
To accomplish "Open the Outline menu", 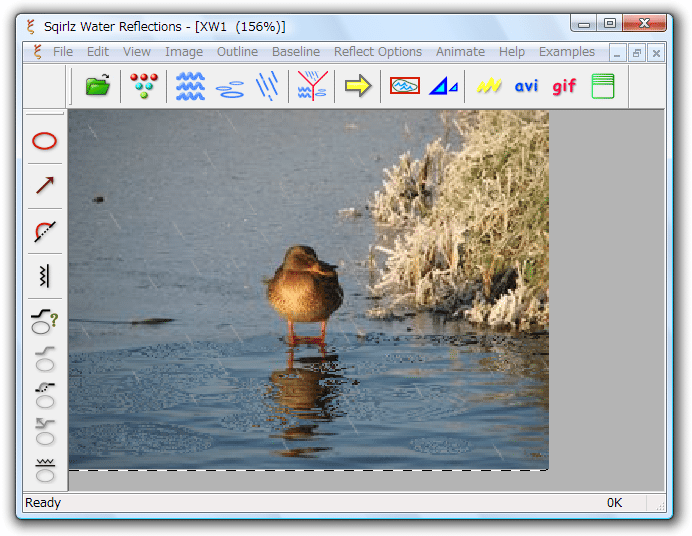I will 237,52.
